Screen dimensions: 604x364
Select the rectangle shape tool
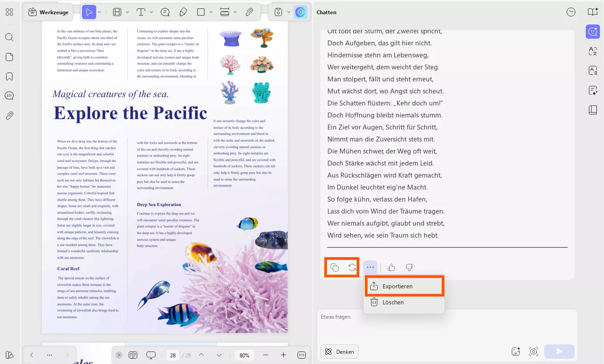pyautogui.click(x=201, y=12)
